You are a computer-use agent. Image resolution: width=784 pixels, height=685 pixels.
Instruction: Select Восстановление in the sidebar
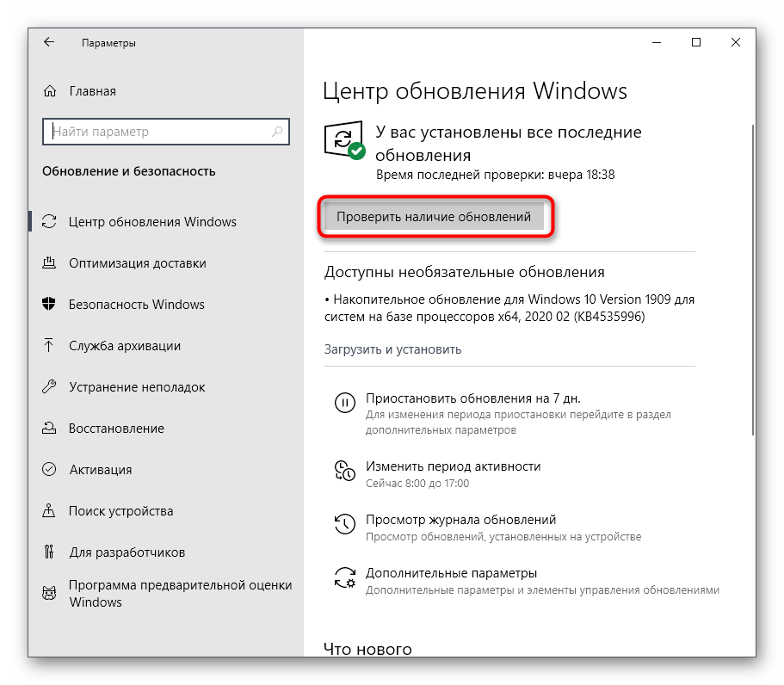click(x=116, y=429)
